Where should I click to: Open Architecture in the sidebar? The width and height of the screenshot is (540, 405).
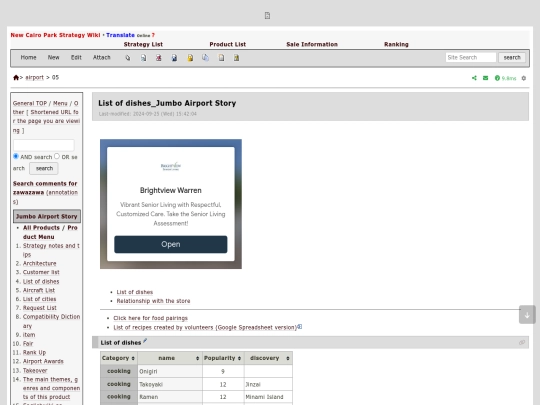[40, 263]
